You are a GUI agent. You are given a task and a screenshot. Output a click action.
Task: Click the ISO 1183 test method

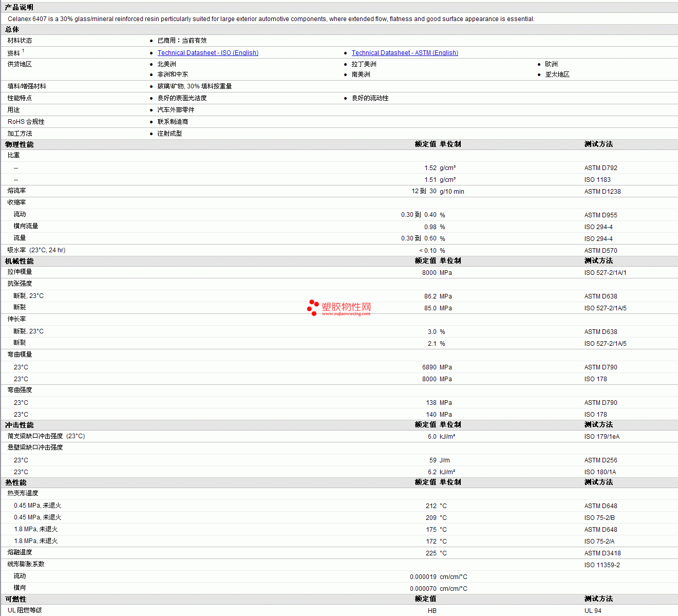(x=597, y=180)
